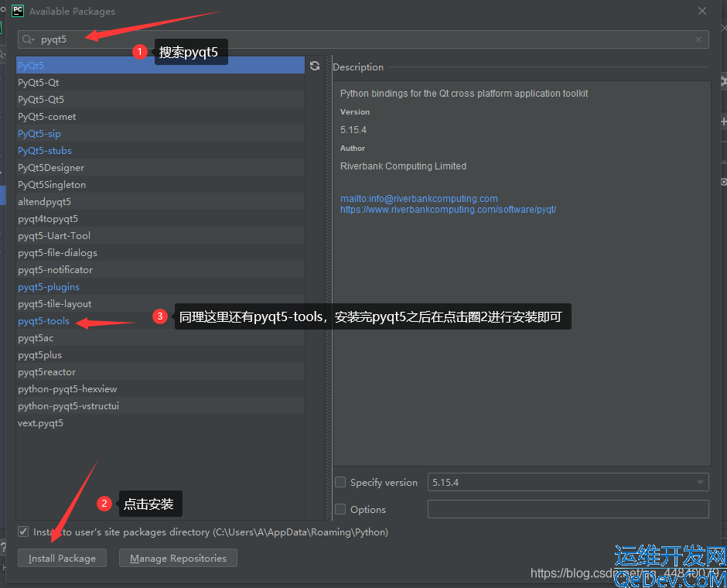
Task: Select the PyQt5-stubs package
Action: point(160,151)
